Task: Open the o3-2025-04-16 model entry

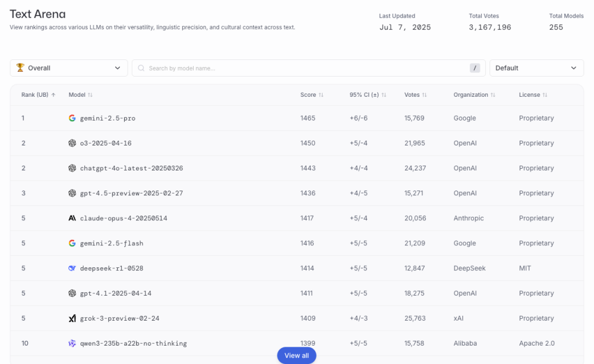Action: [106, 143]
